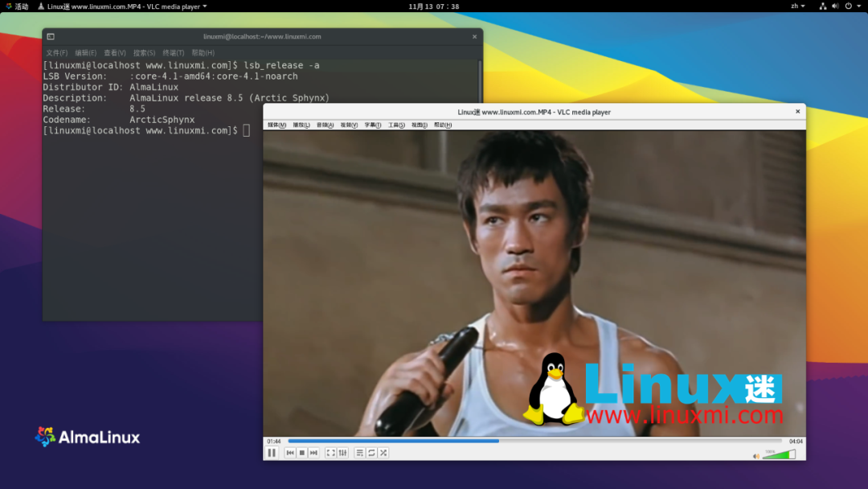Open terminal 查看(V) menu
This screenshot has width=868, height=489.
click(115, 53)
